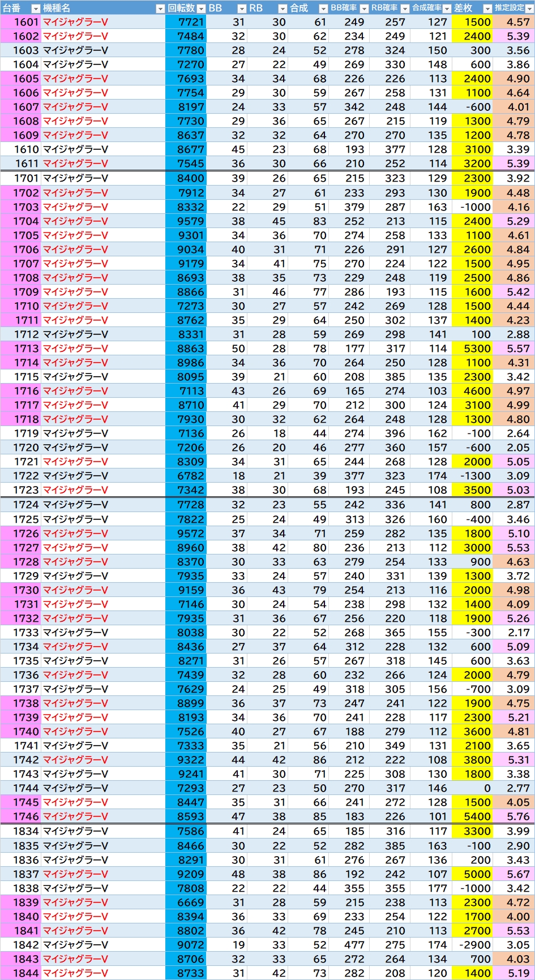535x980 pixels.
Task: Open the 差枚 column filter dropdown
Action: (487, 8)
